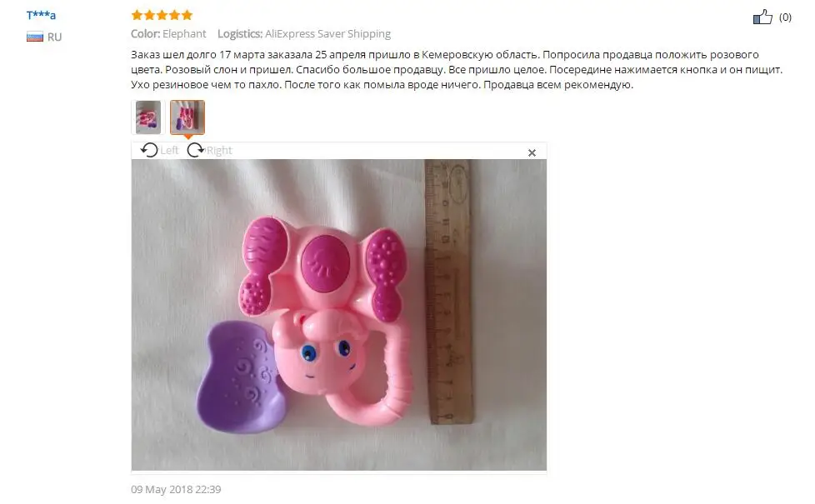This screenshot has width=815, height=504.
Task: Click the middle third rating star
Action: pos(162,15)
